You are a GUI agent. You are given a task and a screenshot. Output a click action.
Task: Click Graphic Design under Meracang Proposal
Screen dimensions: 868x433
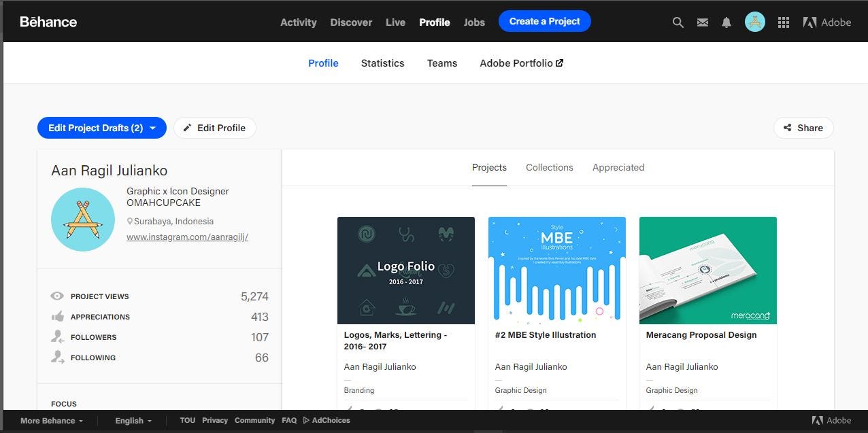[x=672, y=391]
